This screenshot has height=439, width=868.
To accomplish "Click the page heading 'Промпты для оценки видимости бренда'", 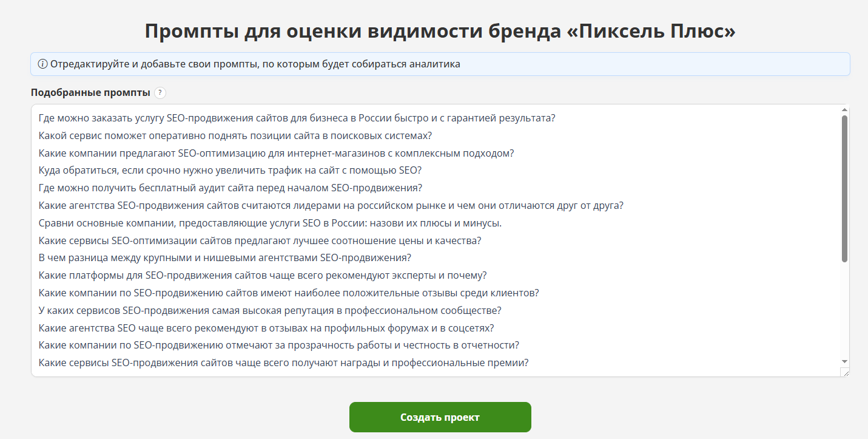I will click(440, 31).
